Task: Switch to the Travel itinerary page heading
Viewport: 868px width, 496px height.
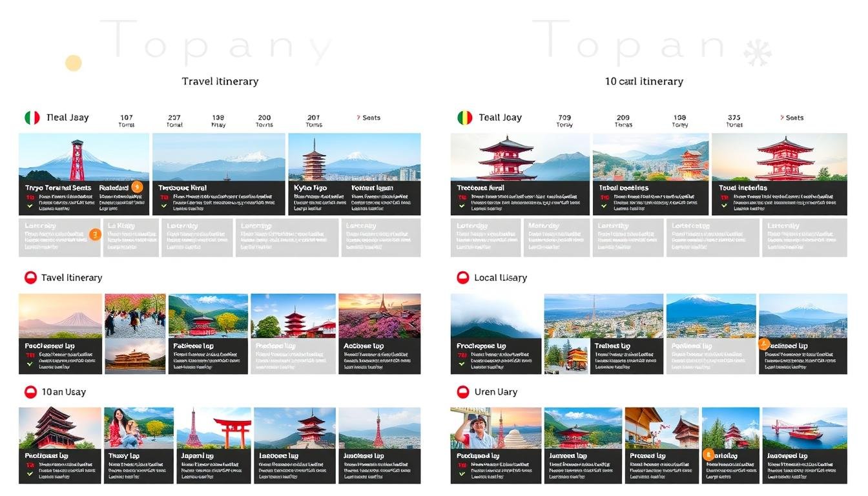Action: pos(220,81)
